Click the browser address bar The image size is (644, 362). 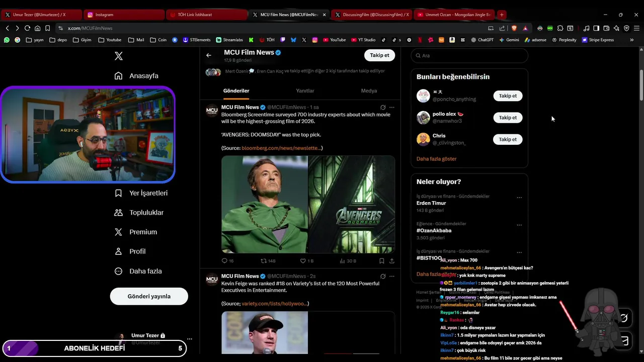click(x=272, y=28)
